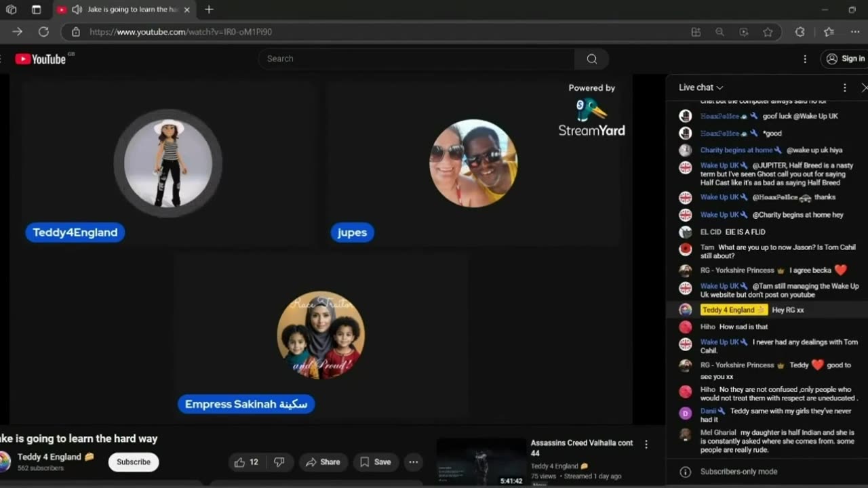Select the Teddy4England avatar in the stream
Image resolution: width=868 pixels, height=488 pixels.
[x=168, y=163]
